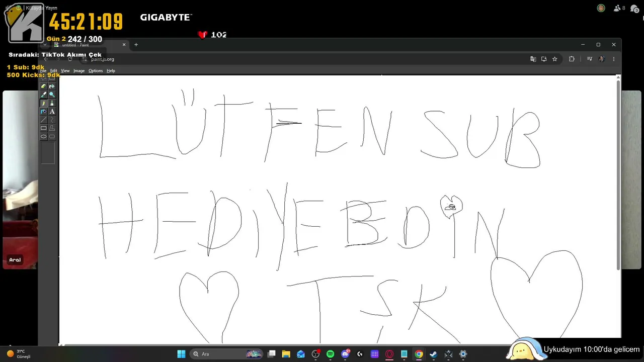Select the Curve tool
Viewport: 644px width, 362px height.
(52, 120)
